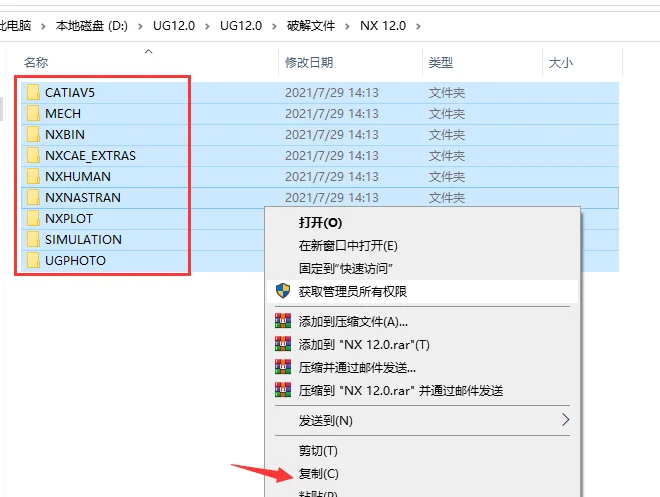Choose 在新窗口中打开(E) in the context menu
This screenshot has height=497, width=660.
[423, 245]
